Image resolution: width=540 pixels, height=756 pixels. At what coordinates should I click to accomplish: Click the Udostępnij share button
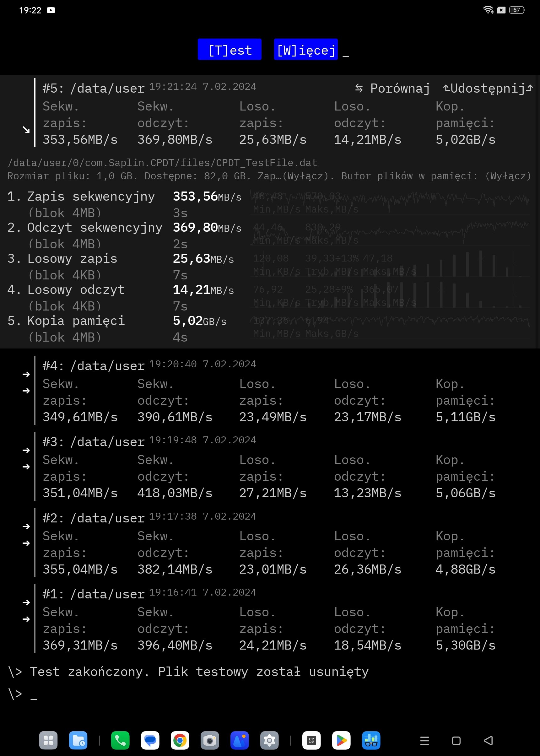click(488, 89)
